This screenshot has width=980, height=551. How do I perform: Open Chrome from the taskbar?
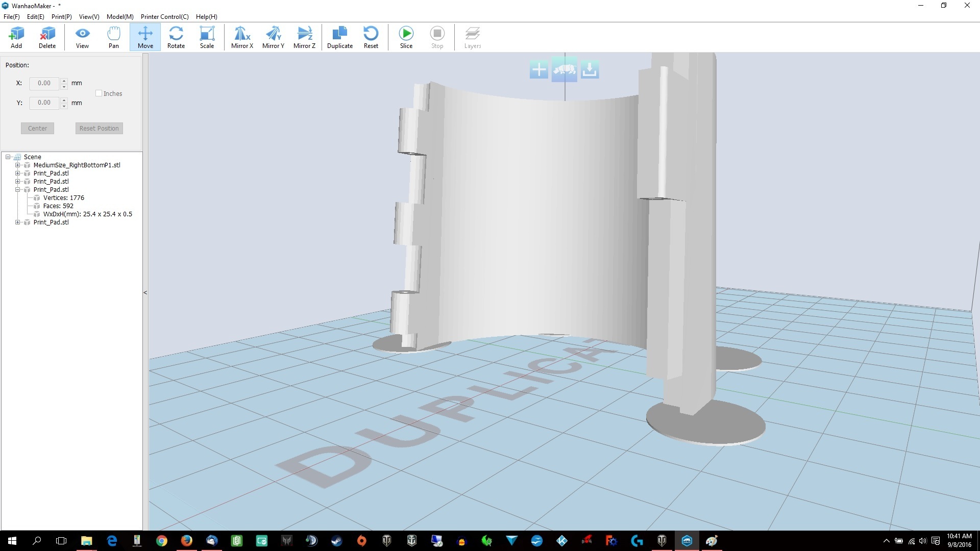[x=162, y=541]
